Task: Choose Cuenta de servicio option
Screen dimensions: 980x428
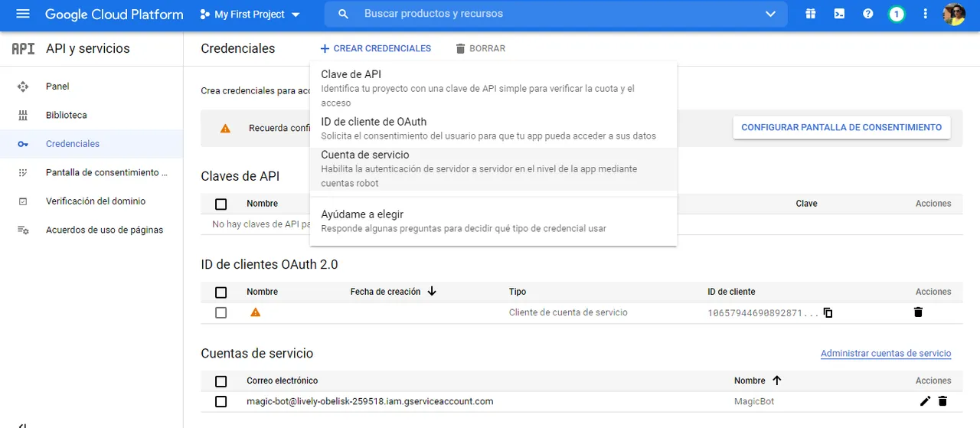Action: (x=493, y=168)
